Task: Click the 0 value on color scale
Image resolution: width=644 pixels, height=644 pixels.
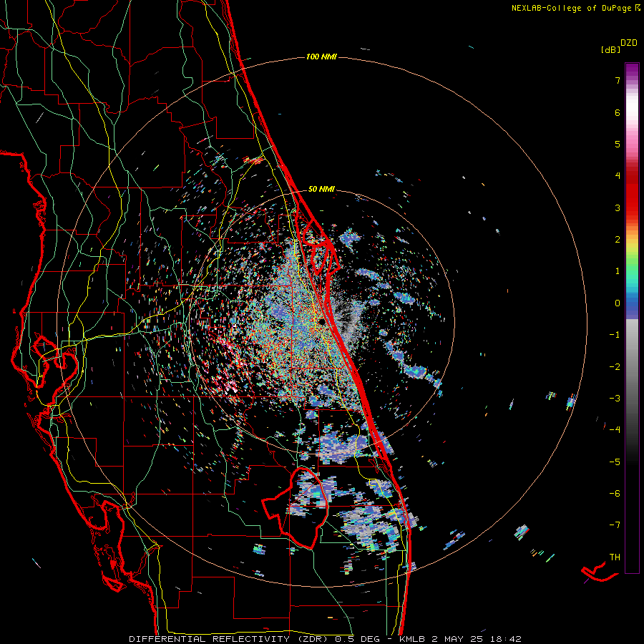Action: pos(618,303)
